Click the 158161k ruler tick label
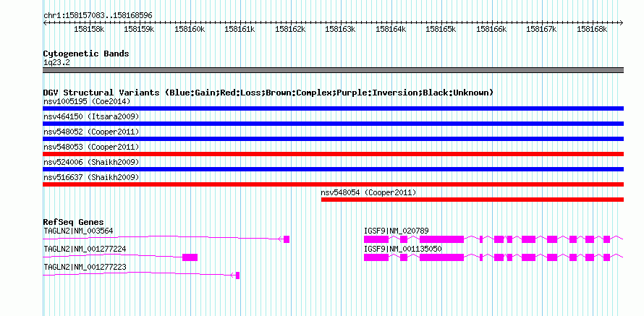The height and width of the screenshot is (316, 644). 240,29
